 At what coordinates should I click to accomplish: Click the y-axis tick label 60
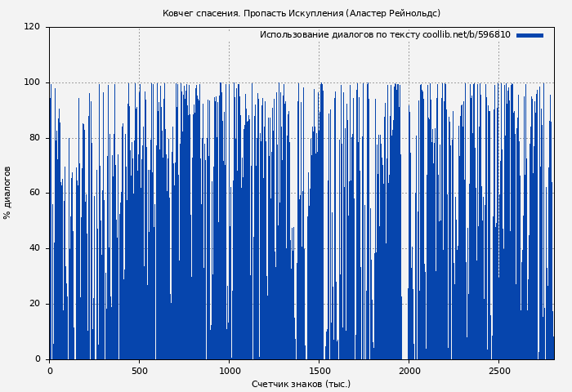coord(34,194)
